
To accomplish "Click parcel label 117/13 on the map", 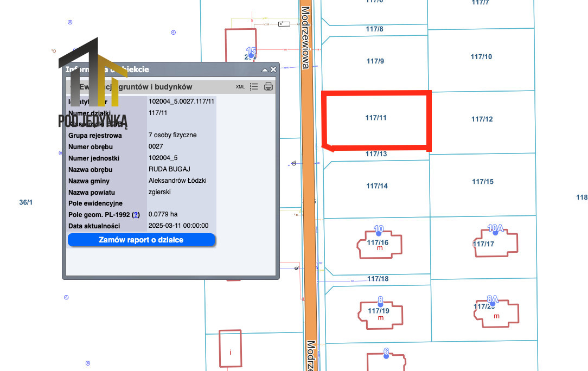I will coord(376,154).
